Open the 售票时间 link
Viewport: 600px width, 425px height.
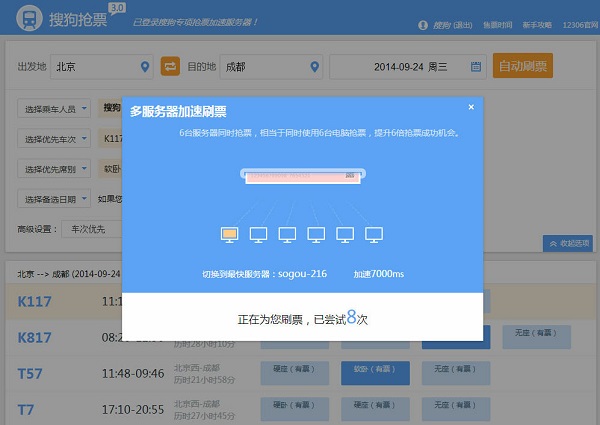(x=497, y=25)
